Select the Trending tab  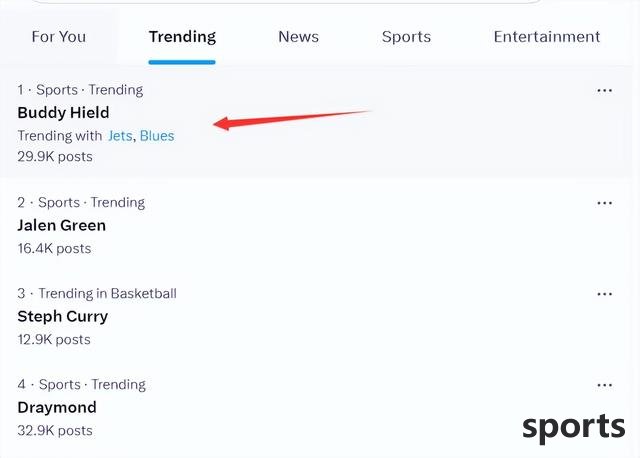click(x=182, y=37)
